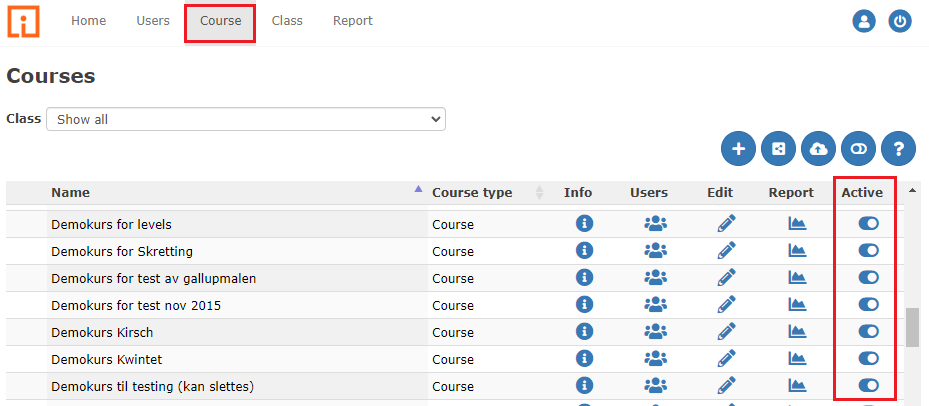Go to the Users menu

(153, 21)
